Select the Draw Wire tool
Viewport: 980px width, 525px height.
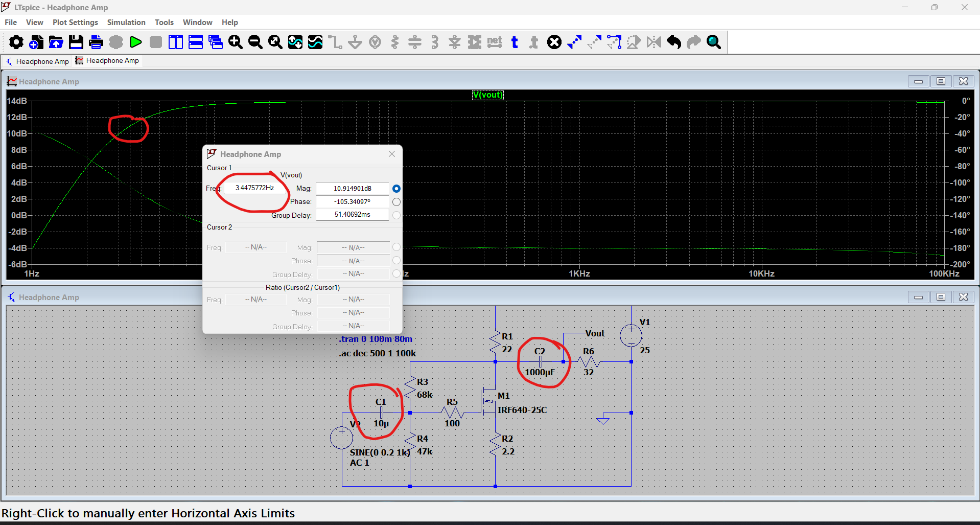335,42
